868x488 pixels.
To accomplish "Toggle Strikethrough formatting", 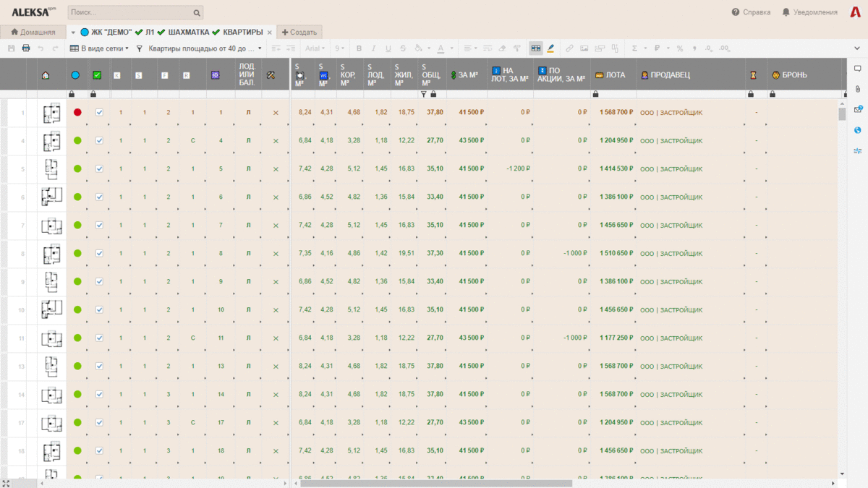I will point(403,48).
